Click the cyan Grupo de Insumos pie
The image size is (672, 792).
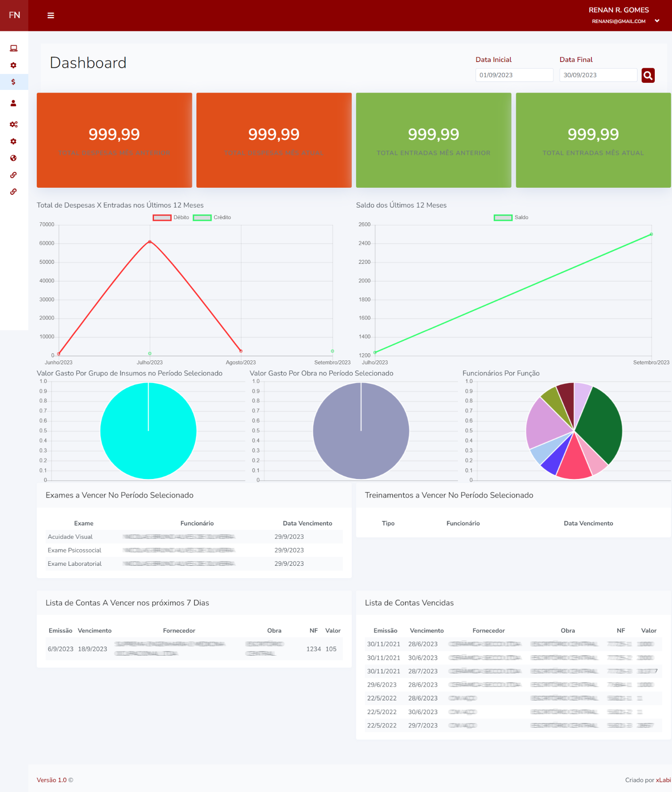click(x=148, y=431)
